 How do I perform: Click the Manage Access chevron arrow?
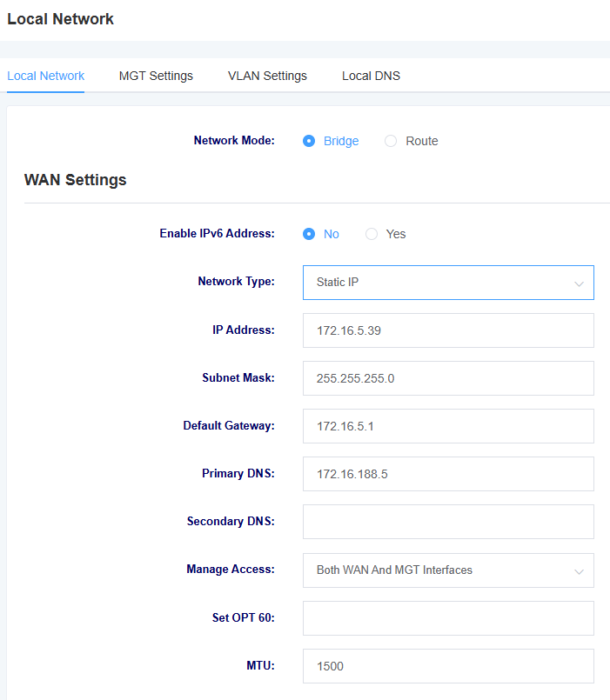(x=580, y=571)
